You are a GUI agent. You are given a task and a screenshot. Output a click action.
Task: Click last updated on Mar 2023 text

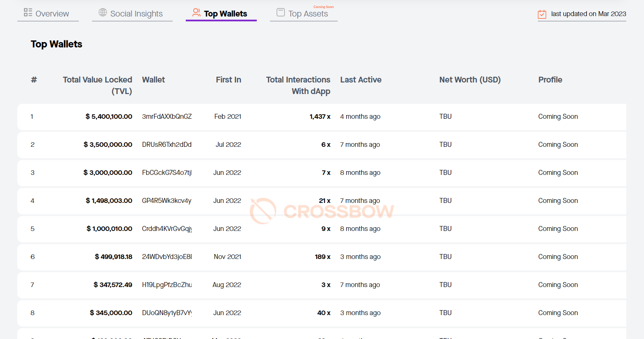[589, 14]
